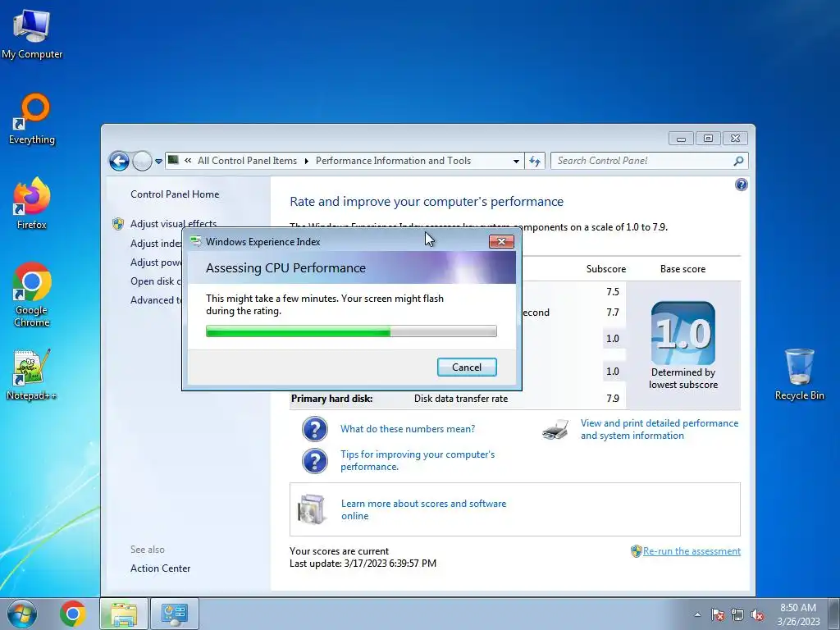Open the Recycle Bin
Image resolution: width=840 pixels, height=630 pixels.
tap(799, 374)
